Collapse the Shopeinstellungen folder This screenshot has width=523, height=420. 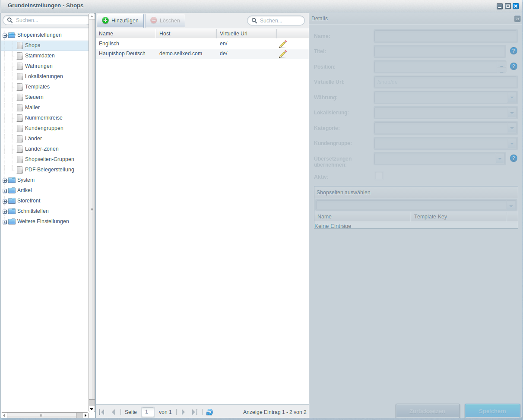[x=5, y=35]
